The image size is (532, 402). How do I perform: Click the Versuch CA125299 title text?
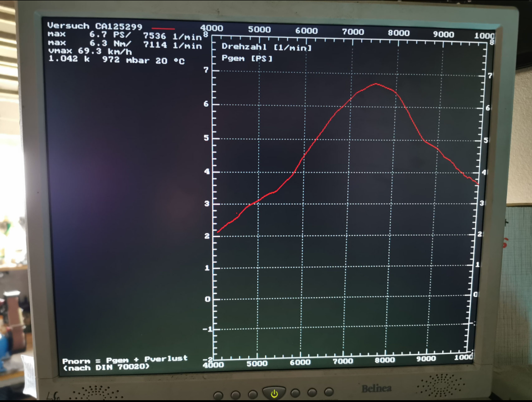[x=95, y=26]
